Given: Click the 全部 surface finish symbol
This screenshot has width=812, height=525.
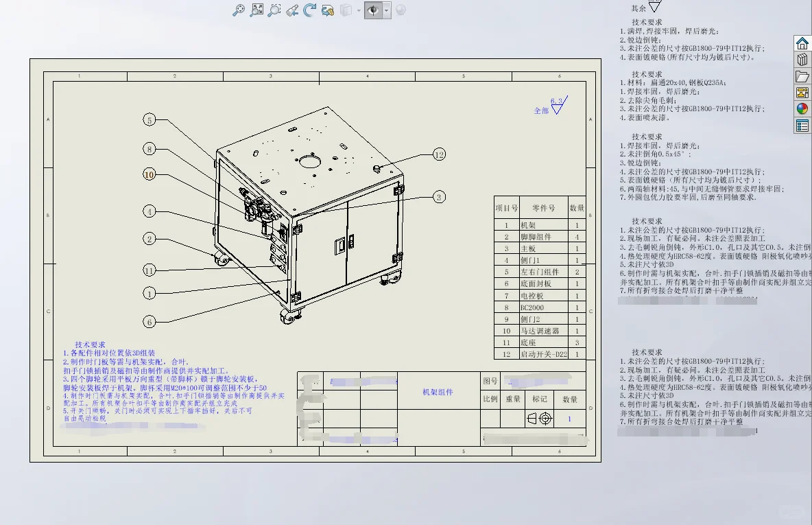Looking at the screenshot, I should coord(551,106).
